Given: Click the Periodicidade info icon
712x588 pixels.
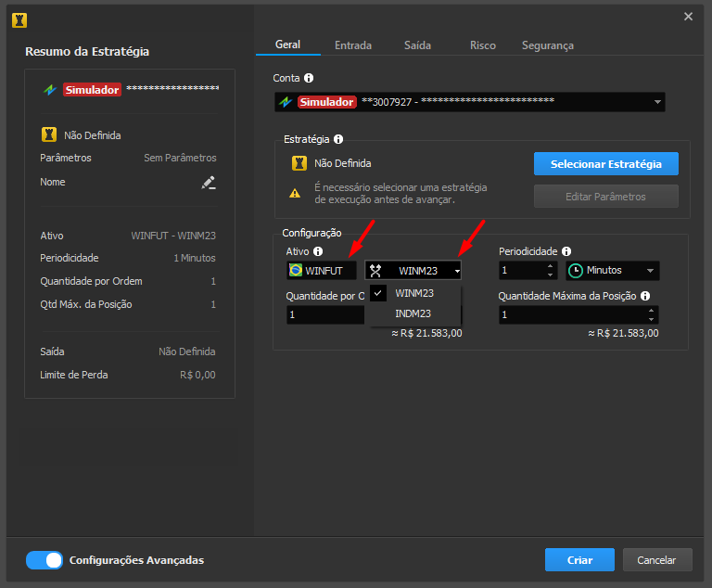Looking at the screenshot, I should click(x=566, y=251).
